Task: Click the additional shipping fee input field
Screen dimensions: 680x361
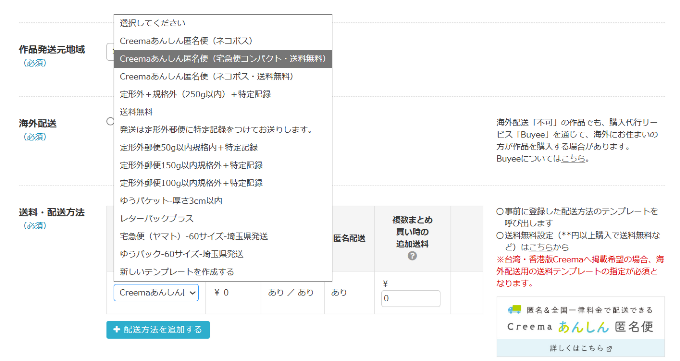Action: click(411, 299)
